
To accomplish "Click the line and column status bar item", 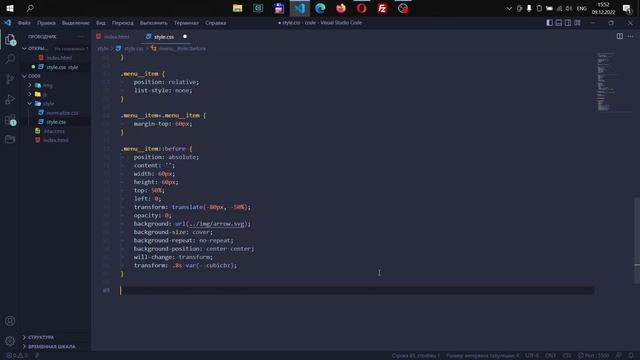I will [x=416, y=356].
